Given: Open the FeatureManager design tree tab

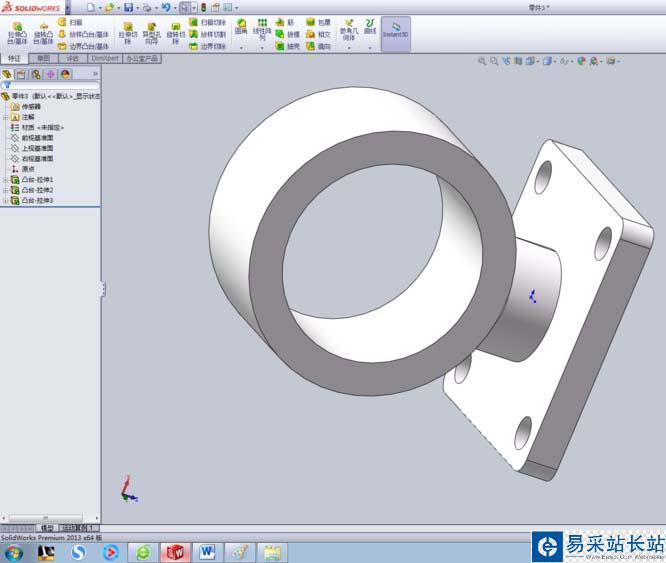Looking at the screenshot, I should tap(7, 74).
